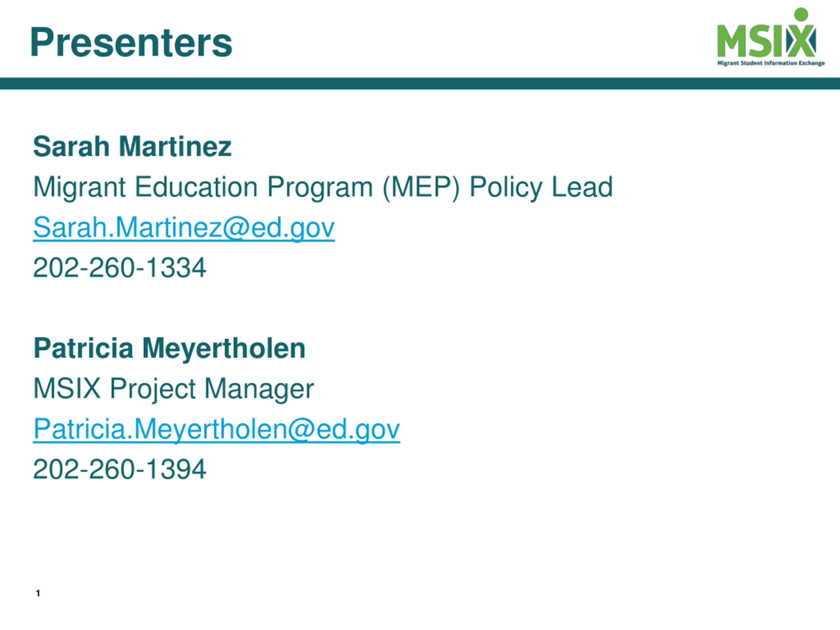Open the Sarah.Martinez@ed.gov email link
Viewport: 840px width, 630px height.
click(184, 227)
